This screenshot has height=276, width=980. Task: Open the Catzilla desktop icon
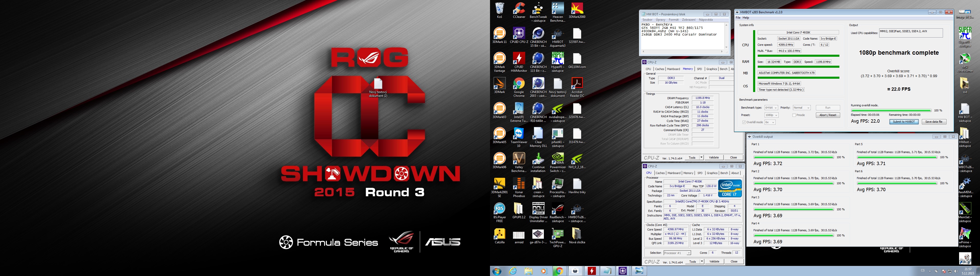coord(499,236)
